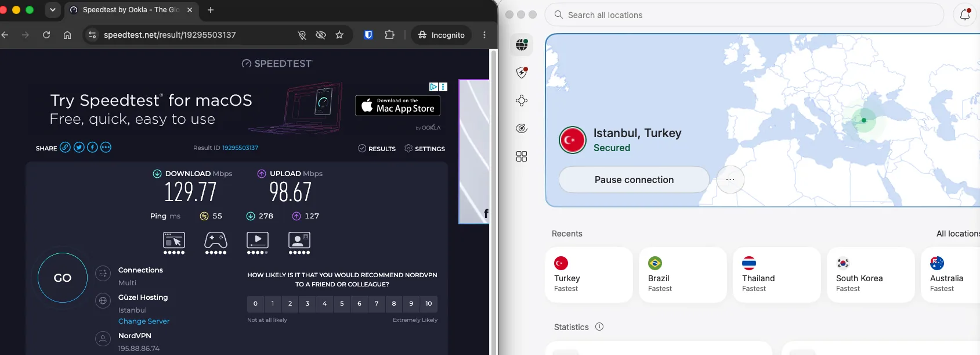The image size is (980, 355).
Task: Click Güzel Hosting globe icon
Action: click(103, 301)
